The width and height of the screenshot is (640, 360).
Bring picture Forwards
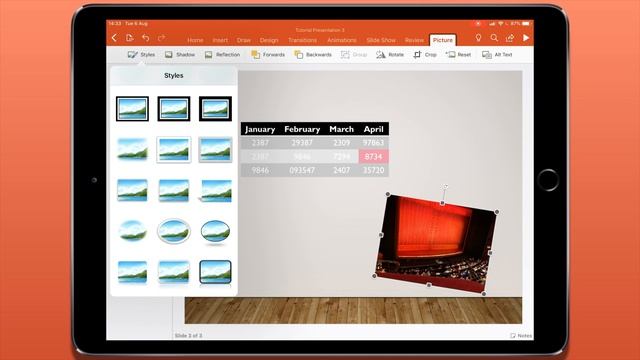(x=268, y=55)
